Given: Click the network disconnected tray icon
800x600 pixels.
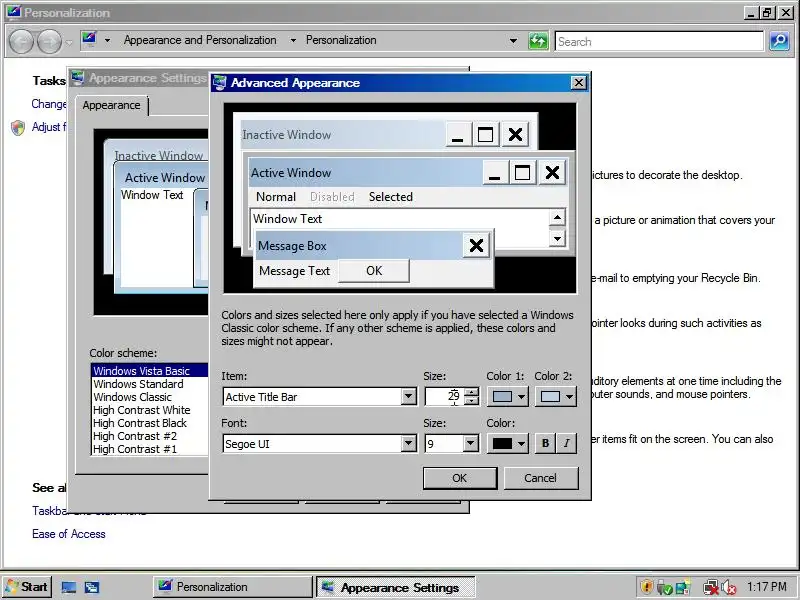Looking at the screenshot, I should point(710,588).
